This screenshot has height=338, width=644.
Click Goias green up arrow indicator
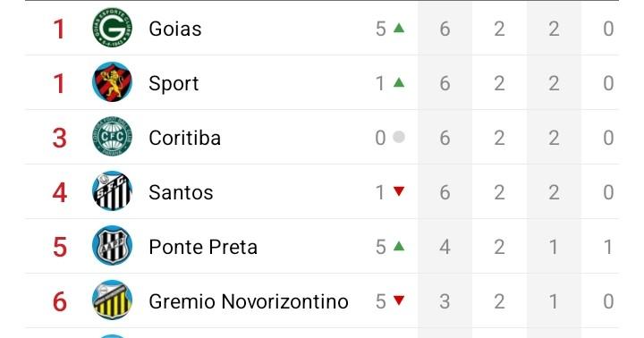[x=399, y=28]
